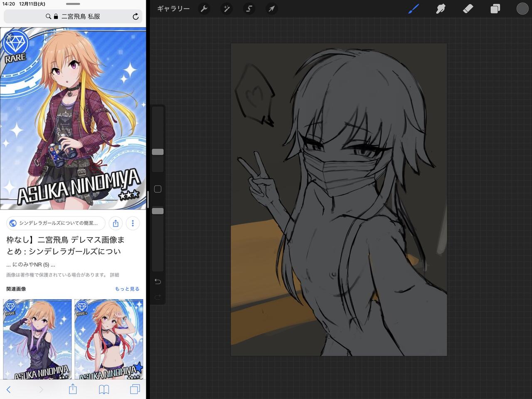This screenshot has height=399, width=532.
Task: Open the Layers panel
Action: [495, 9]
